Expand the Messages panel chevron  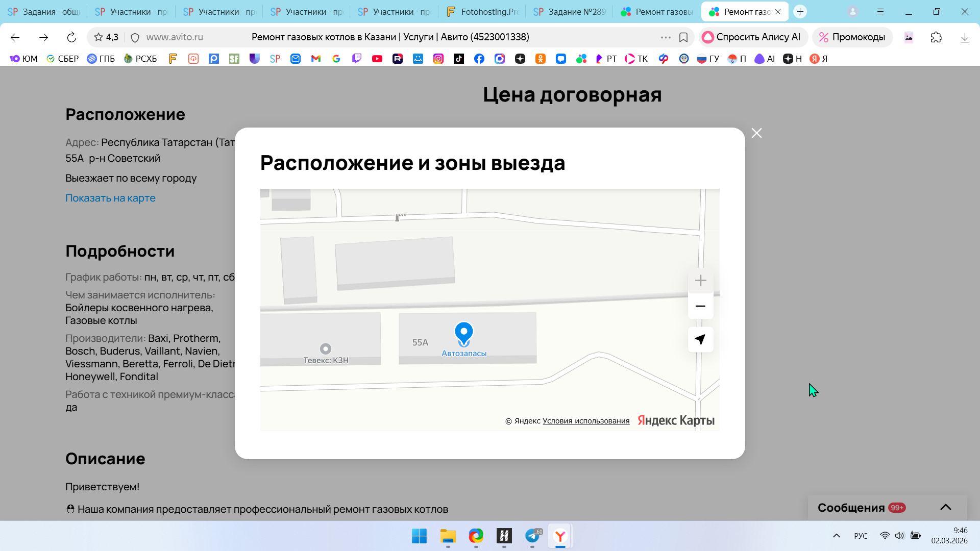click(x=945, y=507)
